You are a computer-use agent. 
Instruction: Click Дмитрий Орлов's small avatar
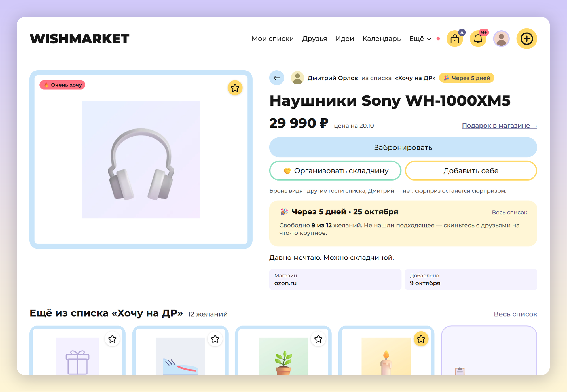[297, 78]
